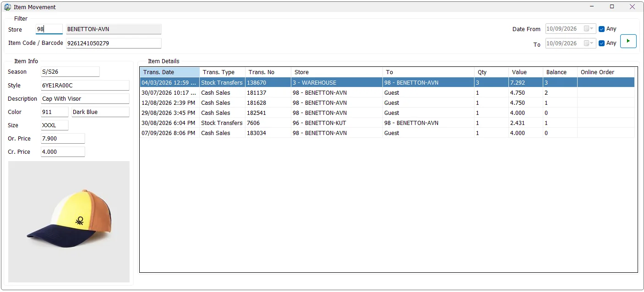Sort by Store column header
The image size is (644, 292).
[x=337, y=72]
